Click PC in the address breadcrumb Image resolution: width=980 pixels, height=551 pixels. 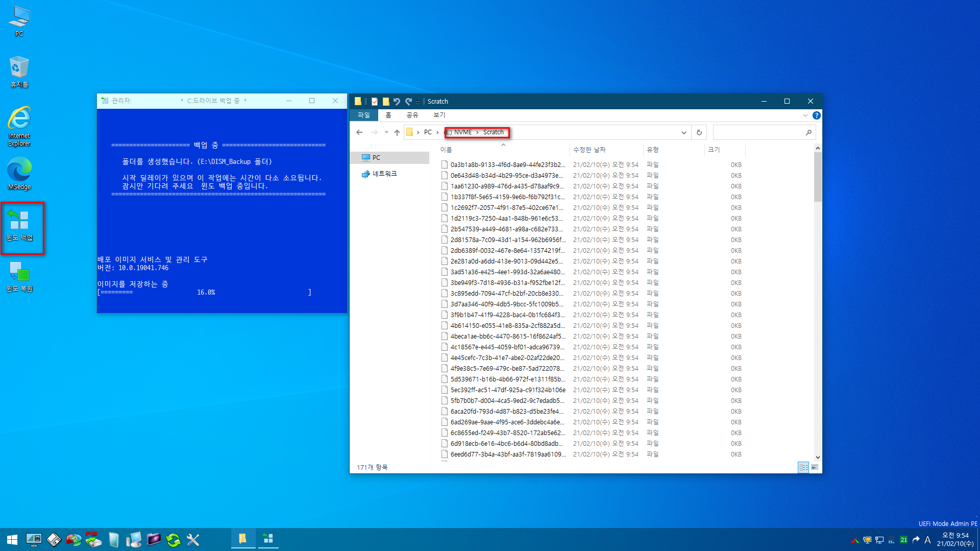pyautogui.click(x=428, y=132)
